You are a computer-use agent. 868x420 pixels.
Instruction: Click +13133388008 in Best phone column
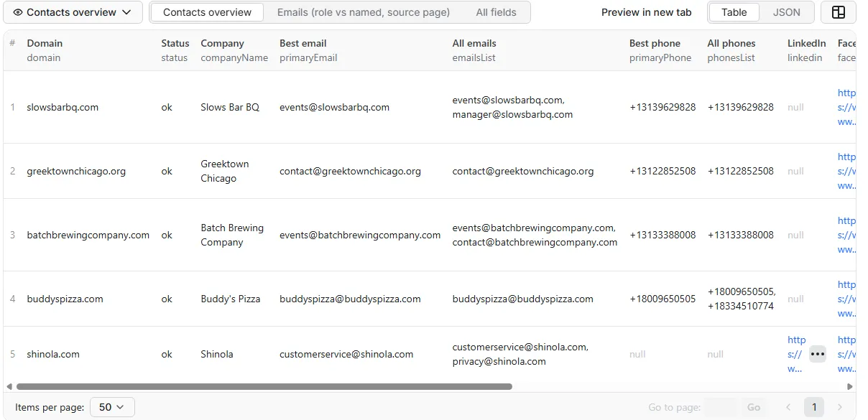tap(662, 235)
